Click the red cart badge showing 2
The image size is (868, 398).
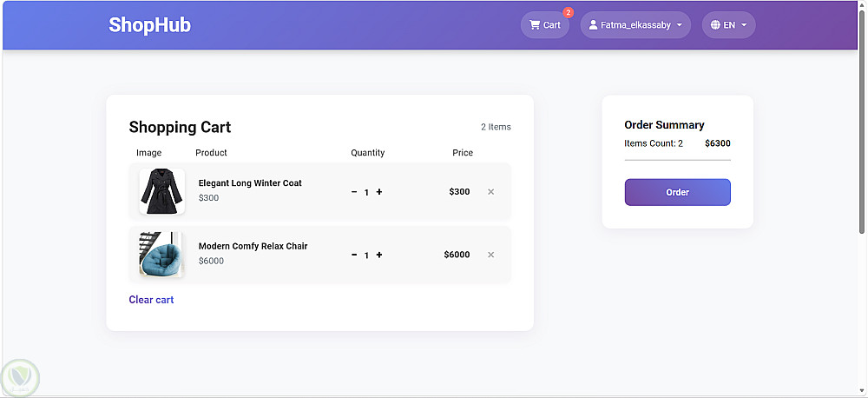568,12
